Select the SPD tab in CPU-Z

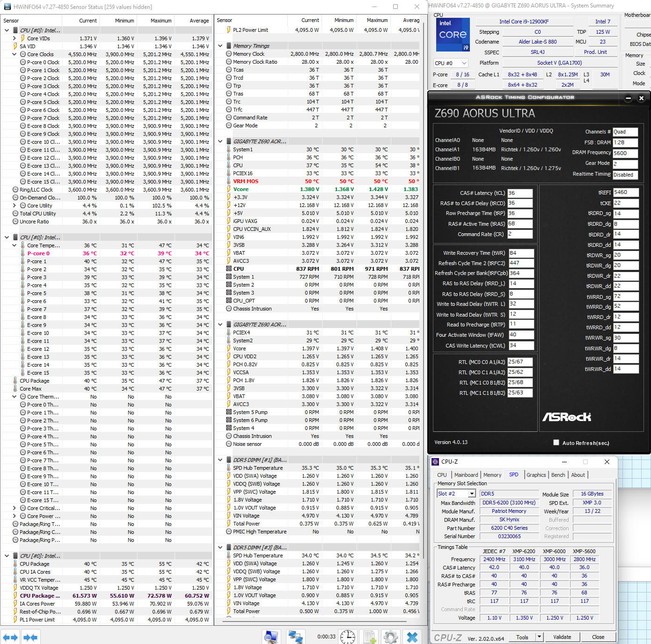click(514, 474)
